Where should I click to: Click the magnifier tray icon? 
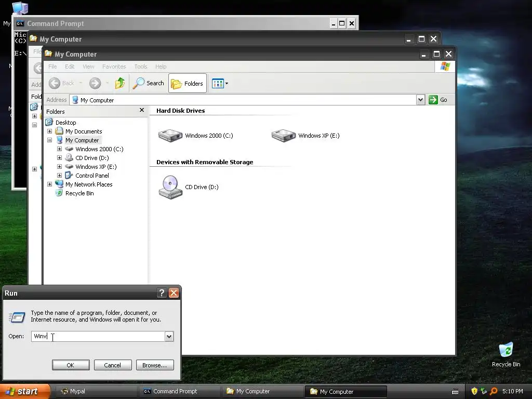click(x=494, y=391)
